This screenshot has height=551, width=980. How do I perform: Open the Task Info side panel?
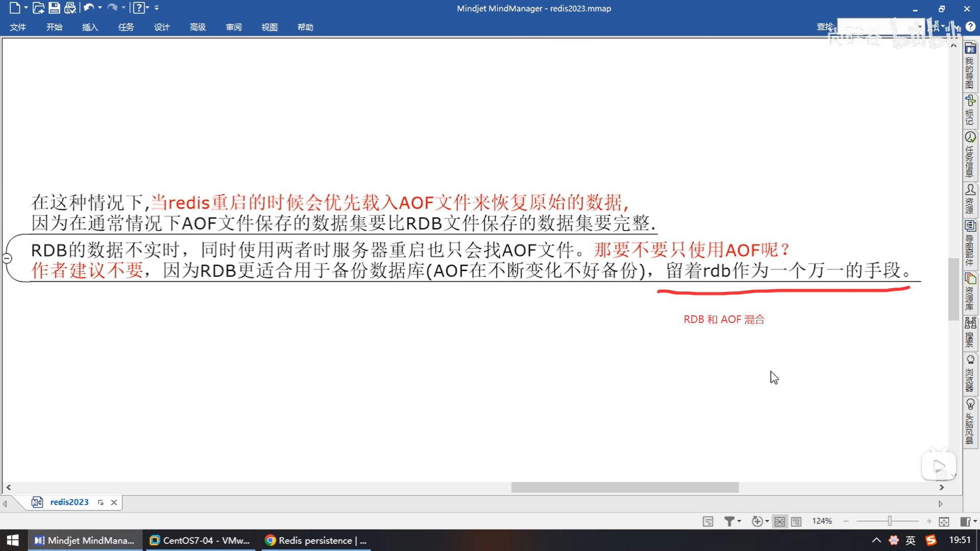970,138
